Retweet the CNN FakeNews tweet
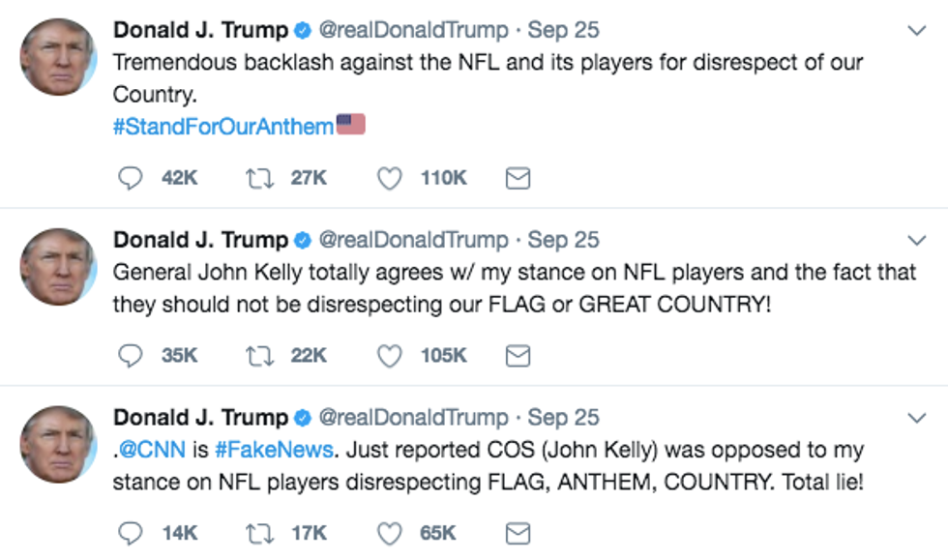Screen dimensions: 948x560 pyautogui.click(x=259, y=533)
